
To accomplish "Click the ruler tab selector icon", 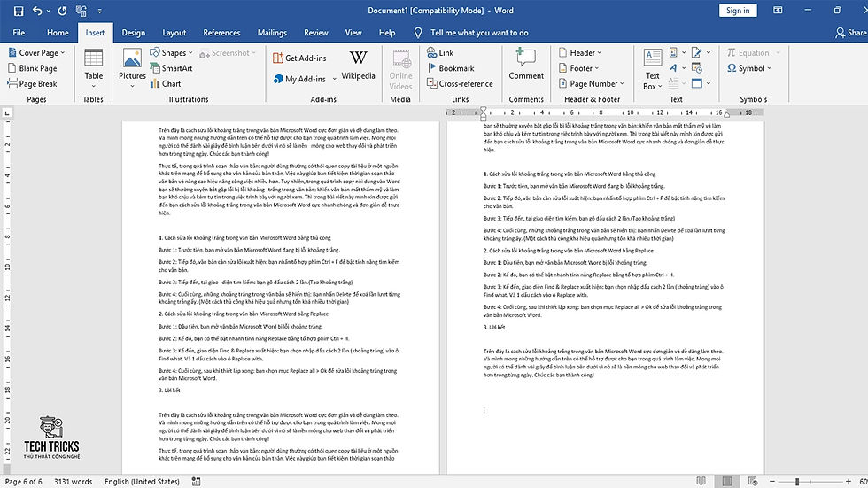I will point(7,112).
